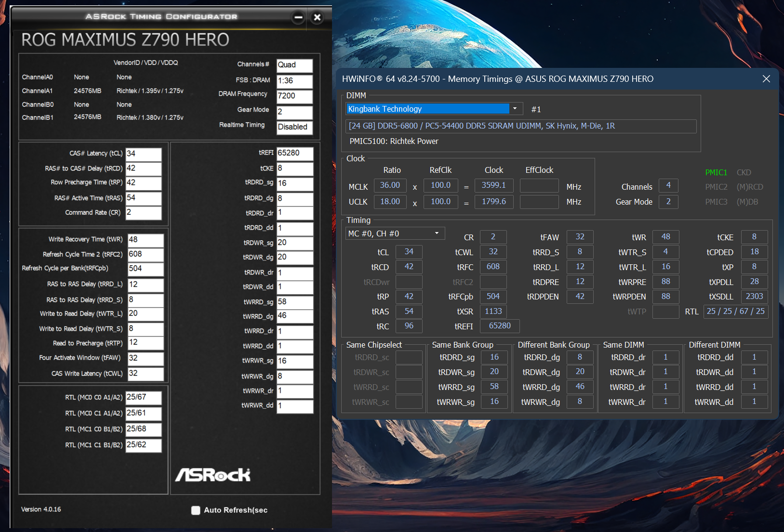Viewport: 784px width, 532px height.
Task: Click the green PMIC1 indicator in HWiNFO
Action: 716,172
